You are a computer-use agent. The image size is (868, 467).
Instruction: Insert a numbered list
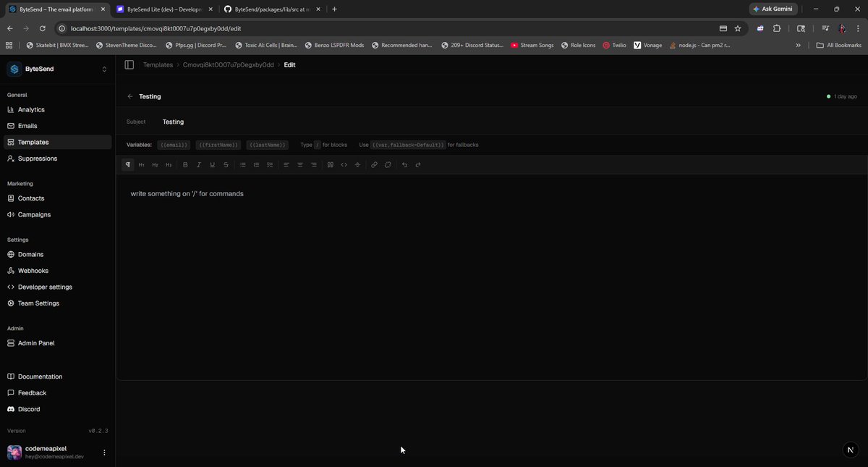click(x=256, y=164)
